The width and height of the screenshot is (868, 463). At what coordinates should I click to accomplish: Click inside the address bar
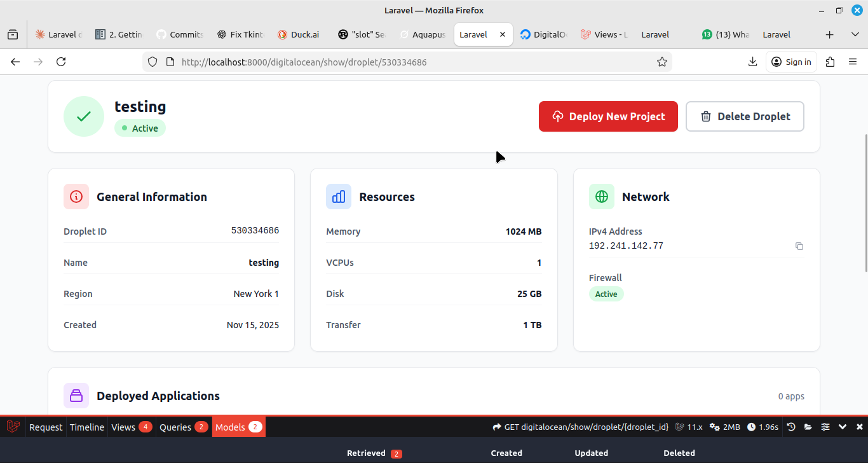pyautogui.click(x=381, y=62)
